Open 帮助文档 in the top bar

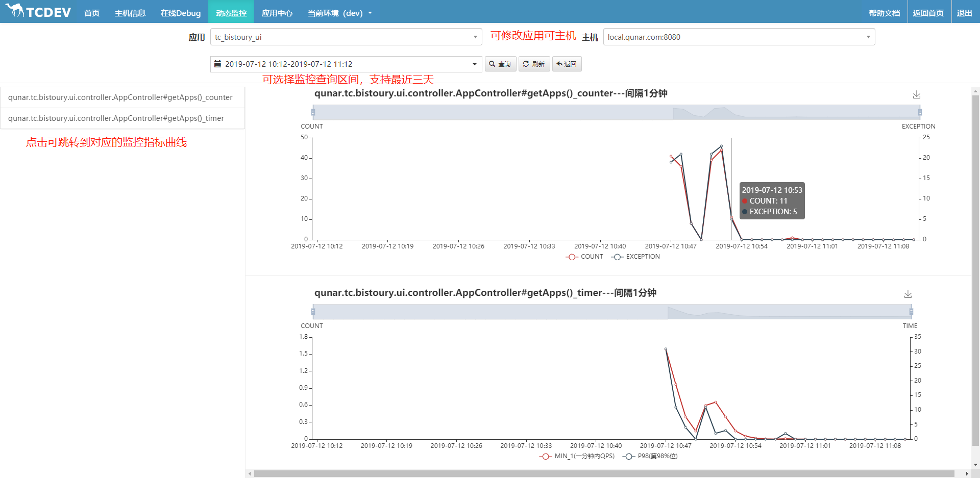[x=885, y=13]
